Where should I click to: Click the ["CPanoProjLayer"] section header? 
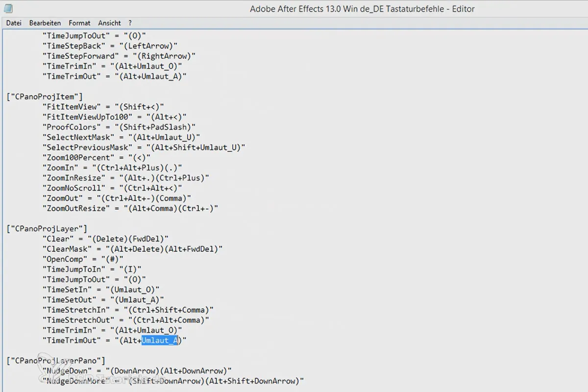(x=47, y=228)
